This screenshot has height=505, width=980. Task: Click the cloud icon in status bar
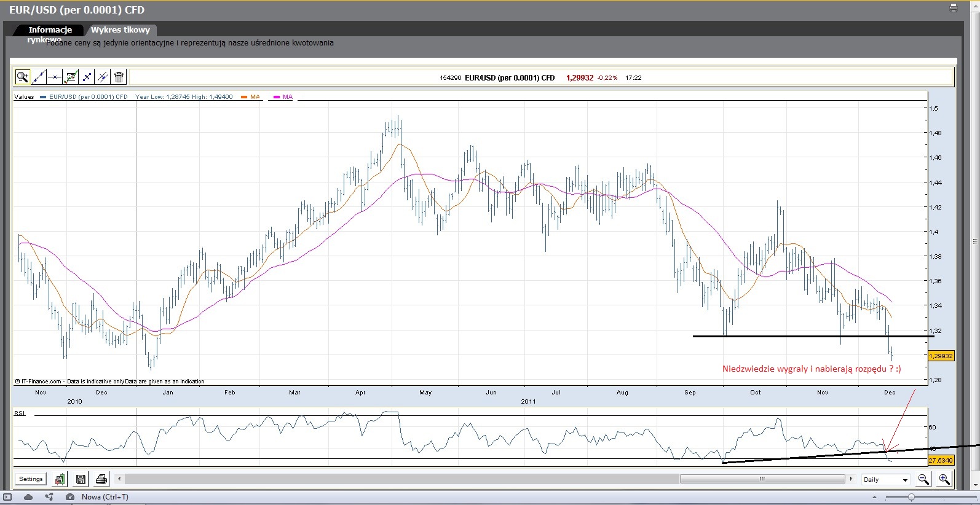(x=28, y=497)
